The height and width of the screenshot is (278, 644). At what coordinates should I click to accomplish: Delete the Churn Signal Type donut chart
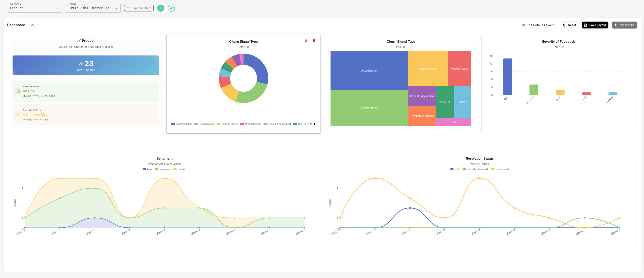(314, 40)
